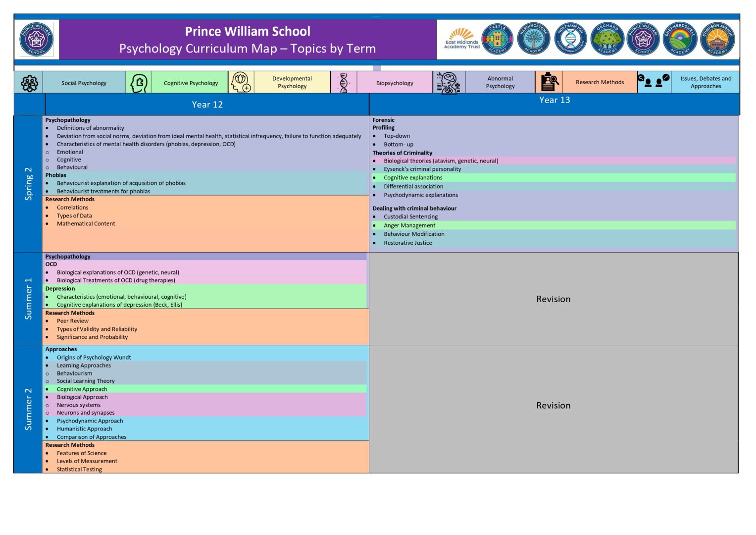Viewport: 756px width, 535px height.
Task: Open the Stimpson Avenue Academy badge
Action: pyautogui.click(x=717, y=39)
